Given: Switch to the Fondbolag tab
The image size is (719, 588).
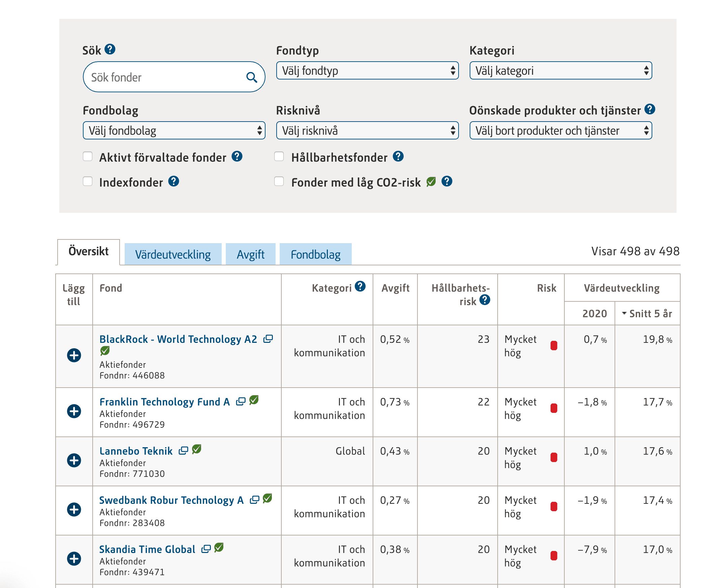Looking at the screenshot, I should pyautogui.click(x=315, y=254).
